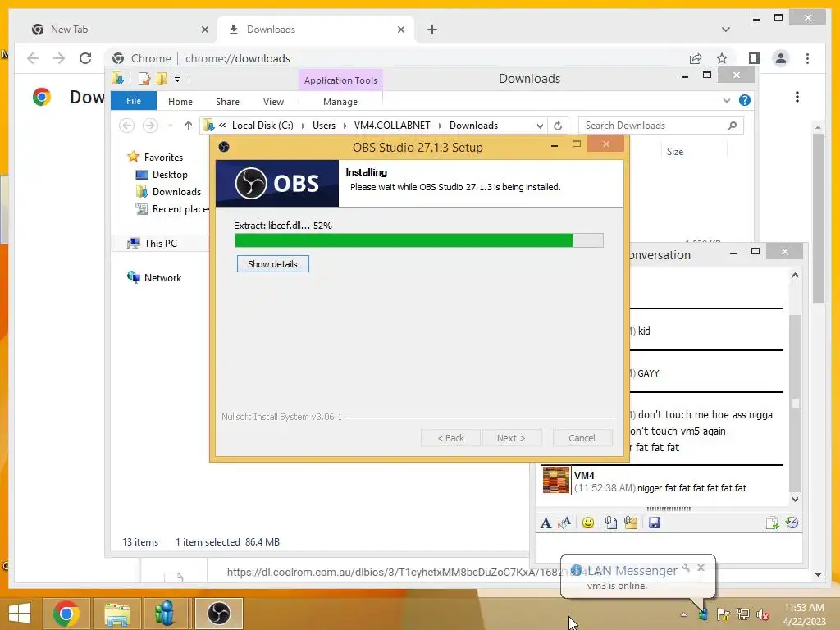Viewport: 840px width, 630px height.
Task: Open the Explorer recent locations dropdown
Action: (170, 126)
